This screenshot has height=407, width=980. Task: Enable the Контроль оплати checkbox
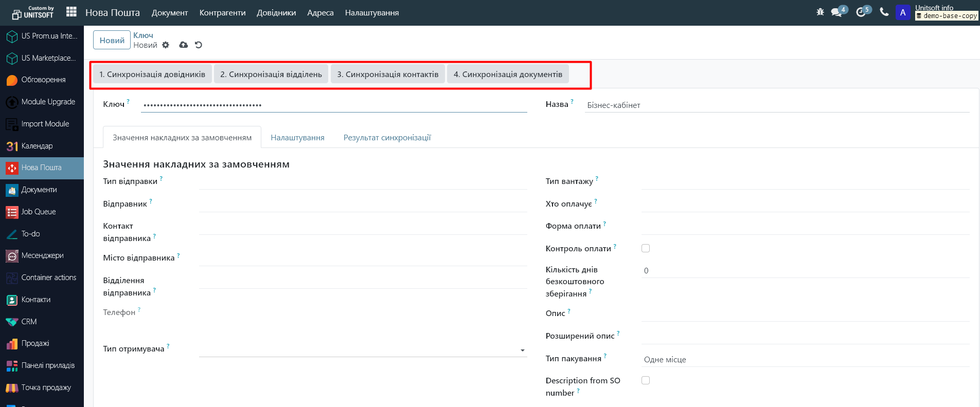click(x=646, y=248)
